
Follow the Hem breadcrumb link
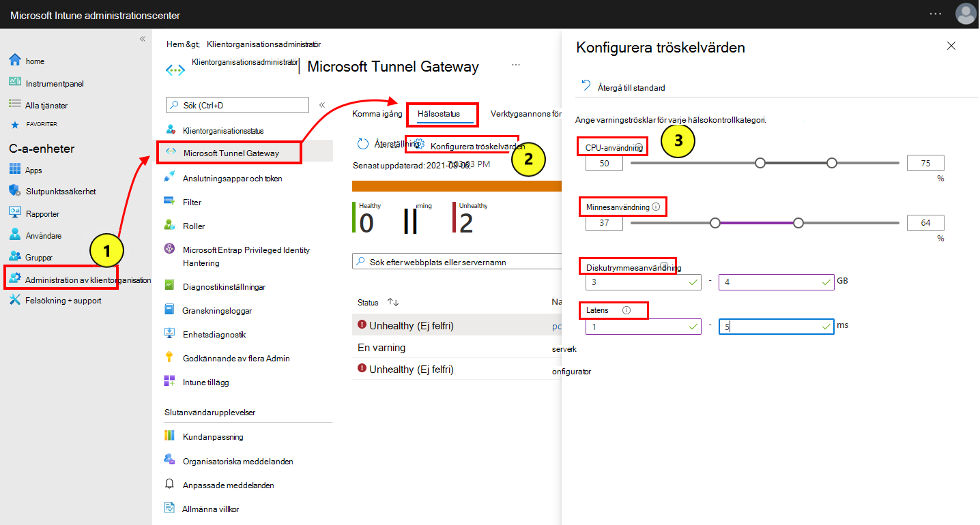point(175,44)
